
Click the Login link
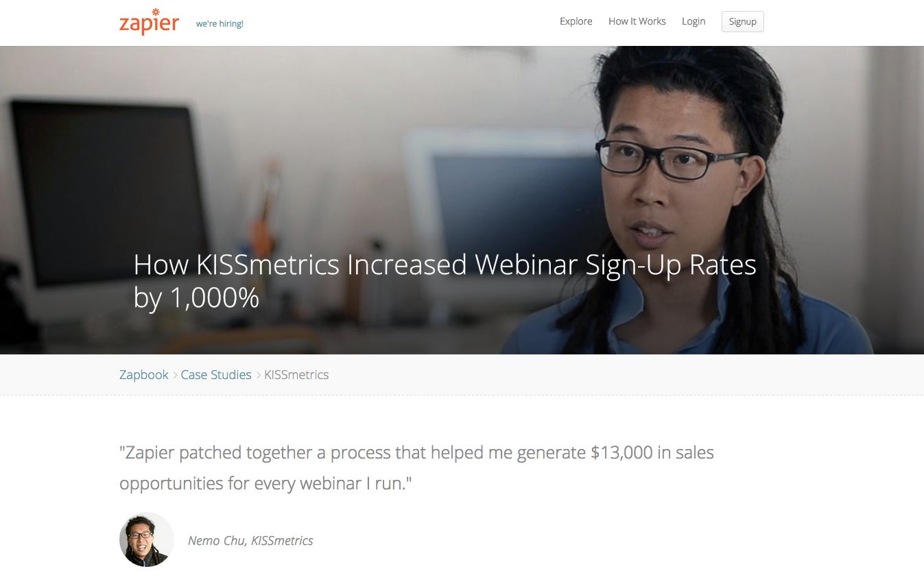tap(693, 21)
